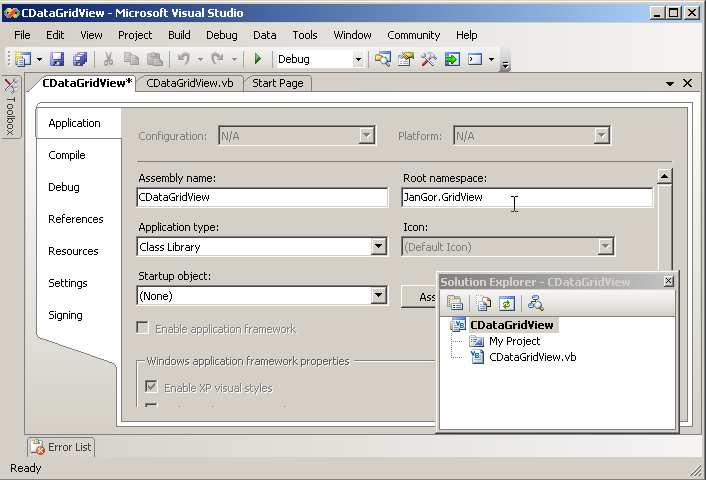Click View Class Diagram icon in Solution Explorer
This screenshot has width=706, height=480.
pos(535,303)
